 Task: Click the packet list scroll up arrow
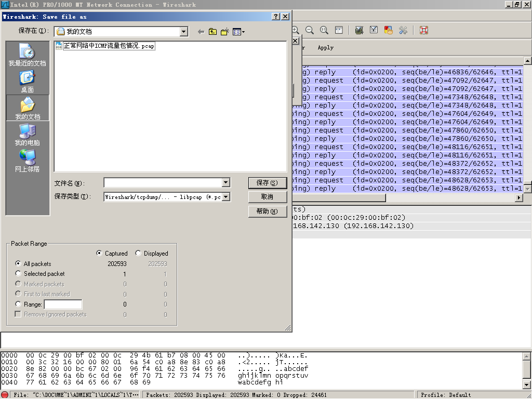point(528,61)
